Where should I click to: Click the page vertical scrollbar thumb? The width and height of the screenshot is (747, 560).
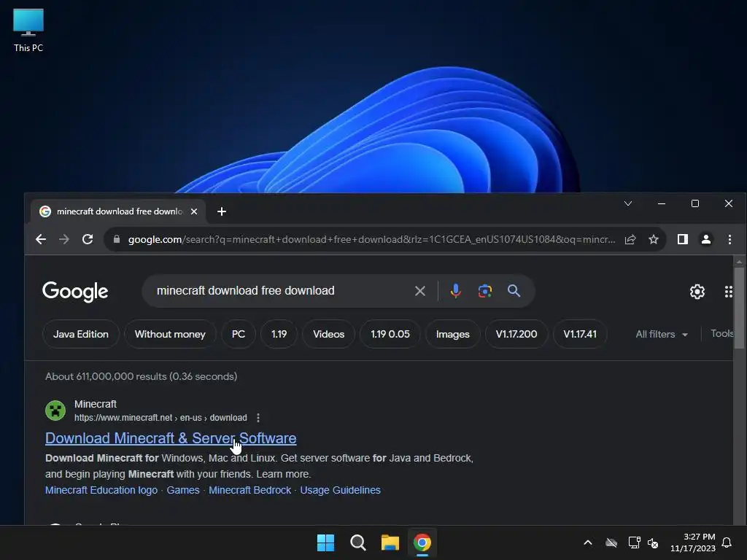click(x=739, y=308)
